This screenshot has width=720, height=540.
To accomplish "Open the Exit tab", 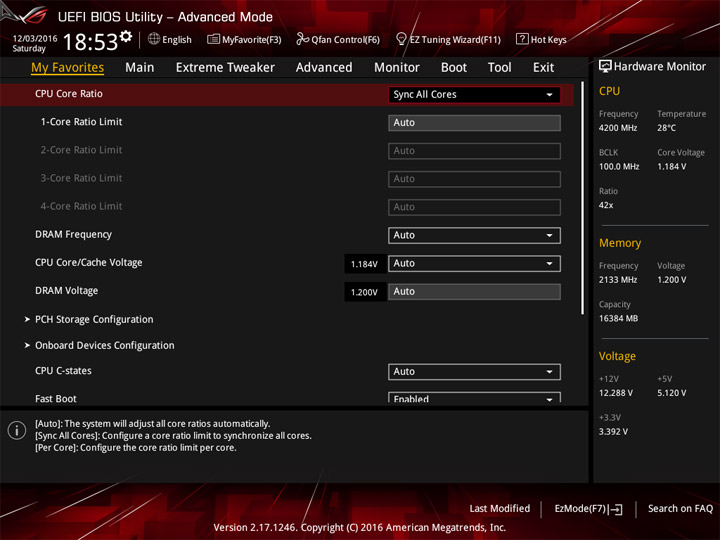I will (x=543, y=68).
